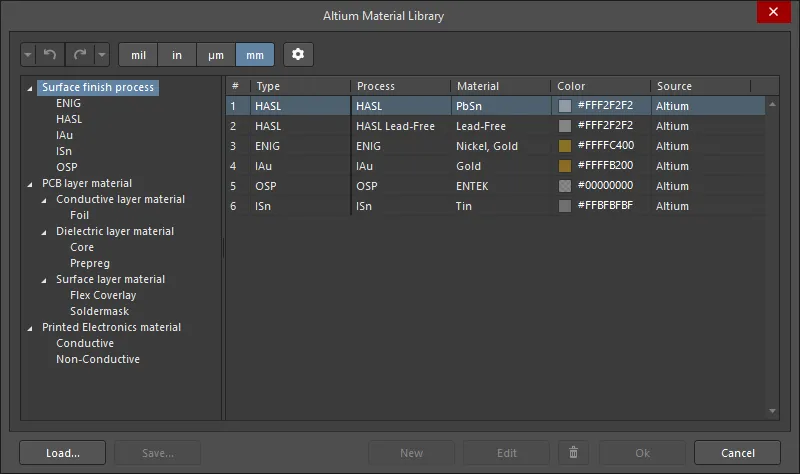Viewport: 800px width, 474px height.
Task: Click the # column header
Action: tap(238, 86)
